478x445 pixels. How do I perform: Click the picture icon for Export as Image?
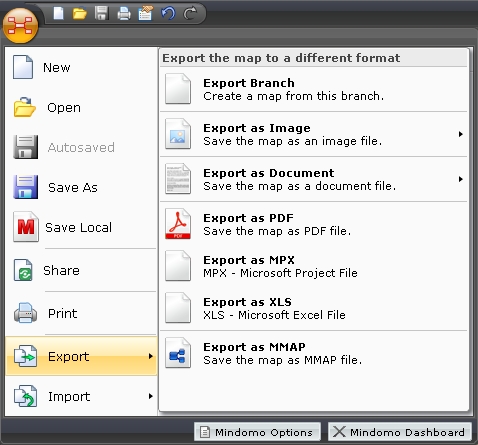coord(178,134)
